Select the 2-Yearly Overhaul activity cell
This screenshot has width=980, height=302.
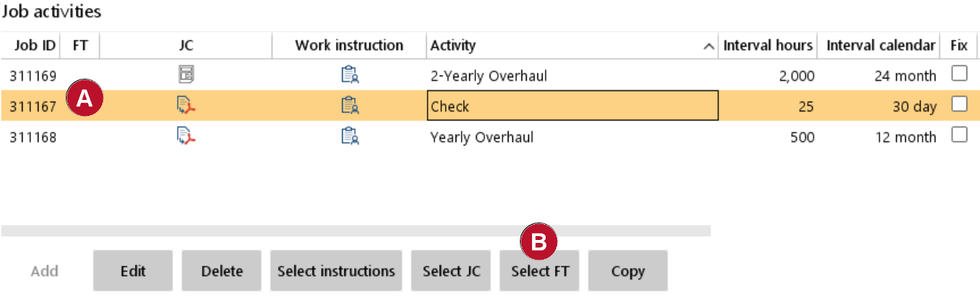(x=573, y=76)
